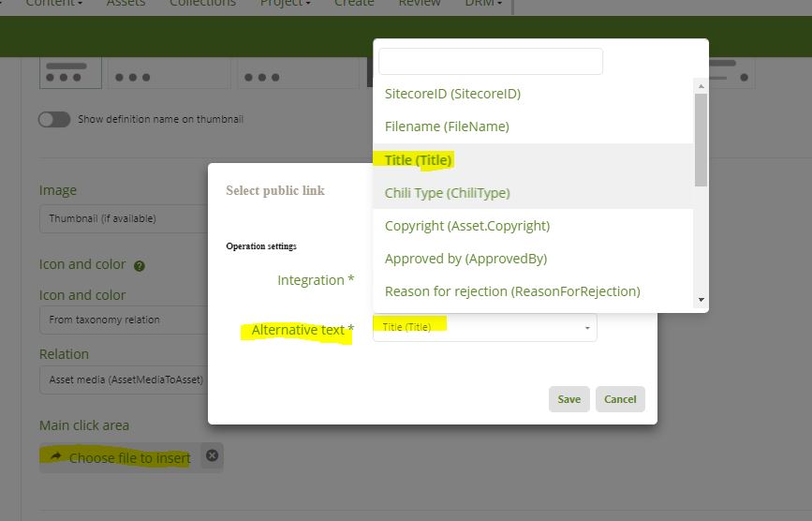Click the dropdown search input field

(x=490, y=62)
